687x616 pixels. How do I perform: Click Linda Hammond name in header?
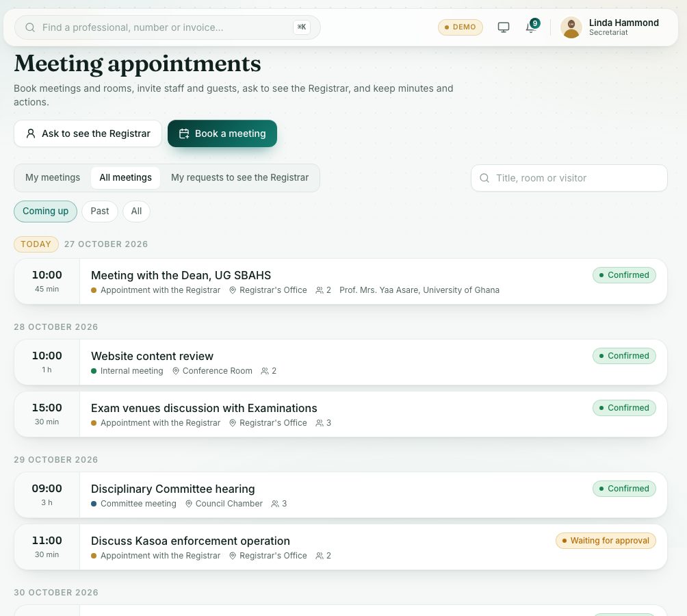(x=623, y=23)
